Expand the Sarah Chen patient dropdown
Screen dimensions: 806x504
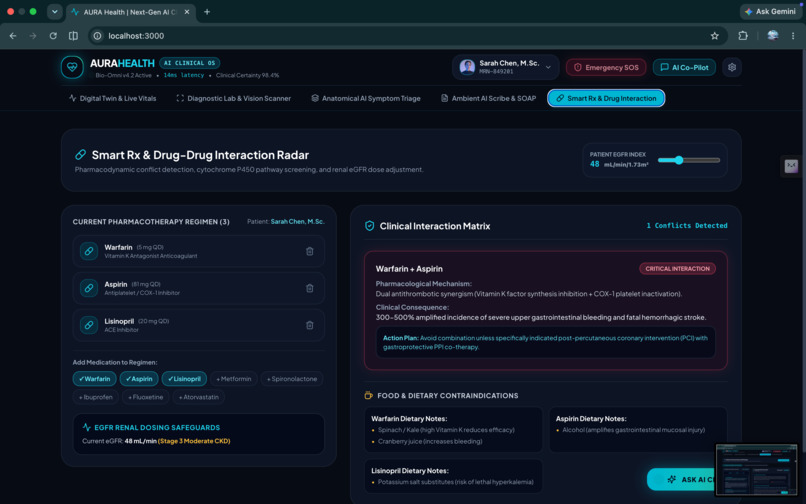click(x=548, y=67)
